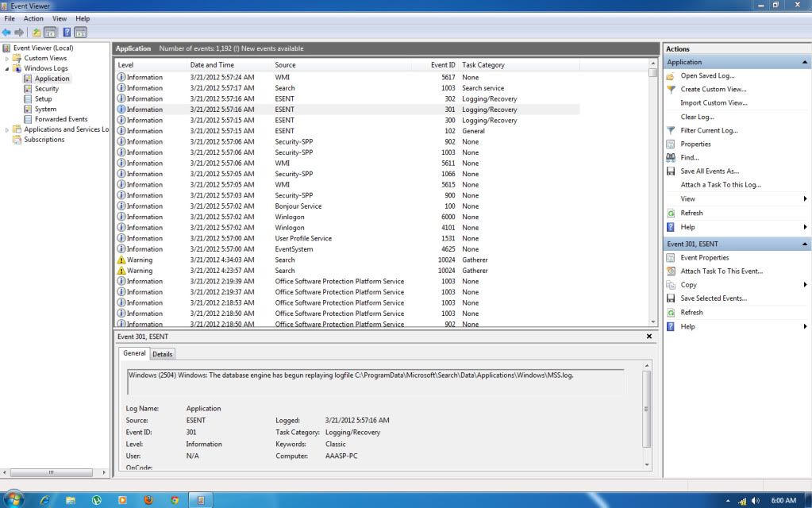Sort events by Event ID column header
Viewport: 812px width, 508px height.
[435, 65]
